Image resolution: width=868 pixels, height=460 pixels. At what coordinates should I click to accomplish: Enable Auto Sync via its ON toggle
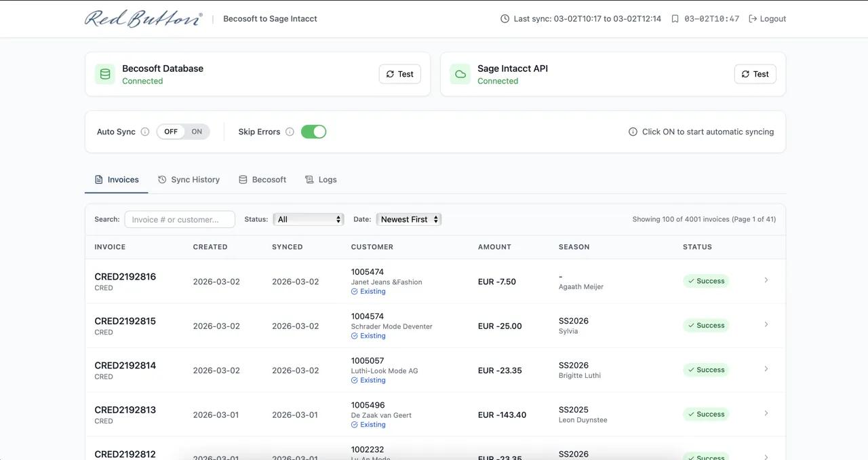pyautogui.click(x=195, y=132)
